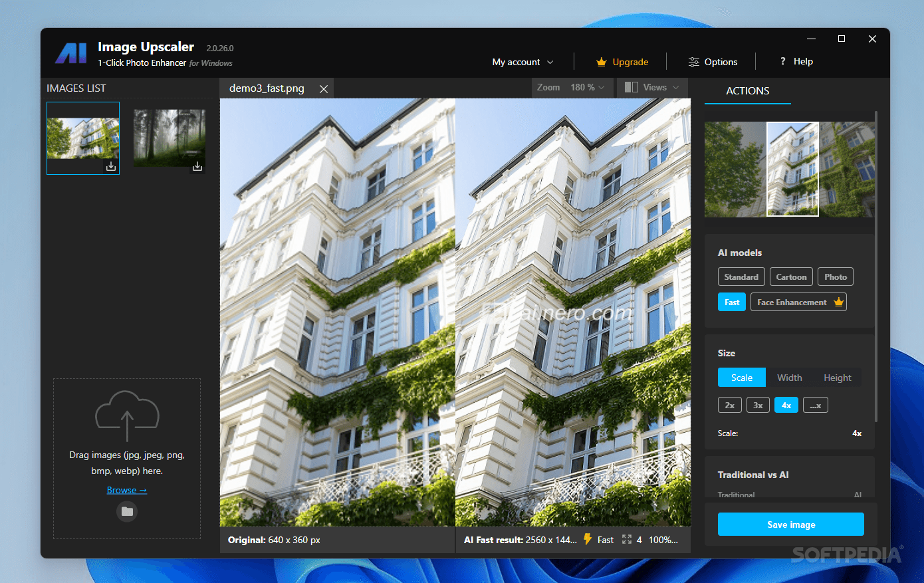The width and height of the screenshot is (924, 583).
Task: Click the Actions panel vertical scrollbar
Action: pyautogui.click(x=876, y=266)
